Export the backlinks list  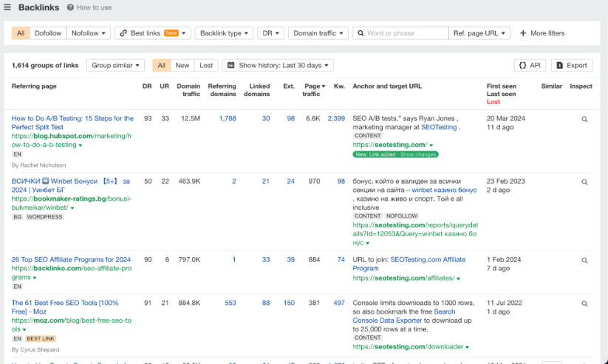point(572,65)
